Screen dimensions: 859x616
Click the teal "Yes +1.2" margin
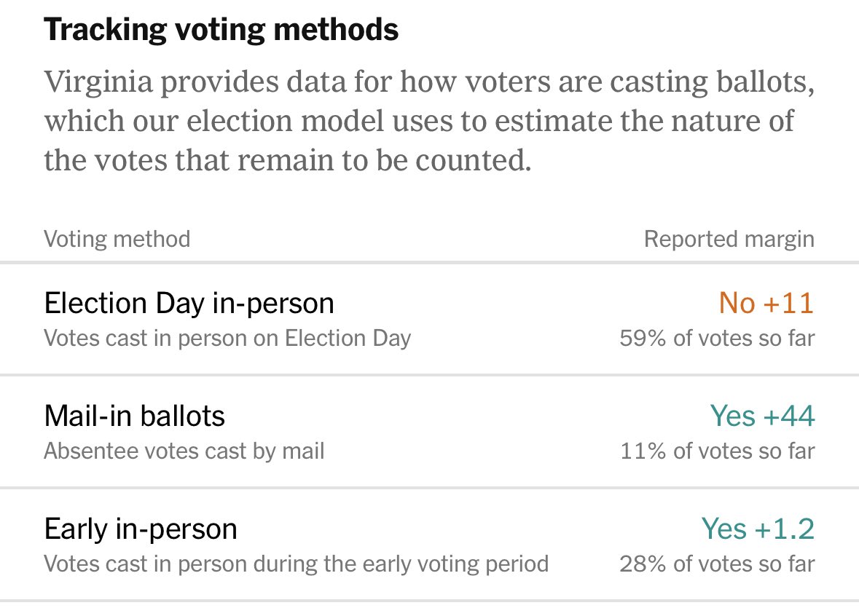point(758,529)
